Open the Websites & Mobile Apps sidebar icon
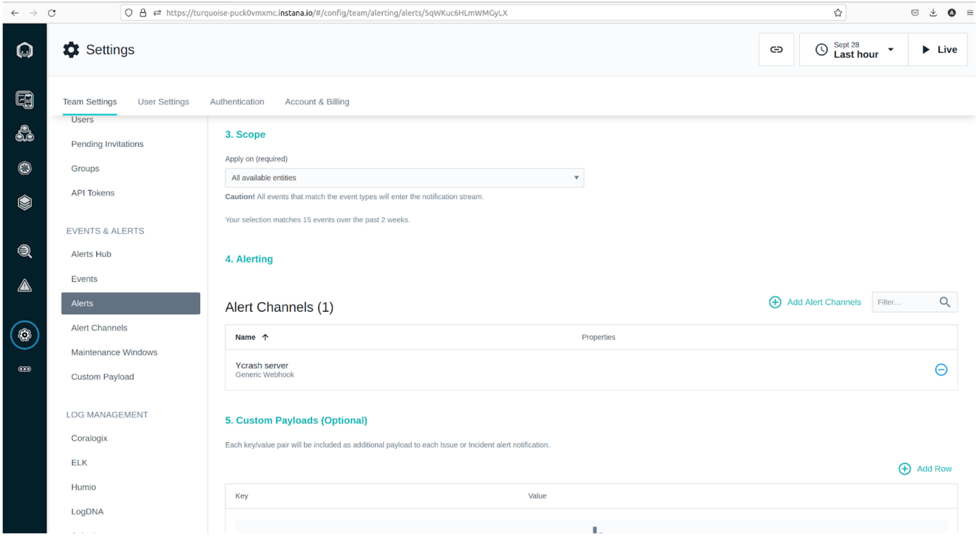 coord(25,100)
